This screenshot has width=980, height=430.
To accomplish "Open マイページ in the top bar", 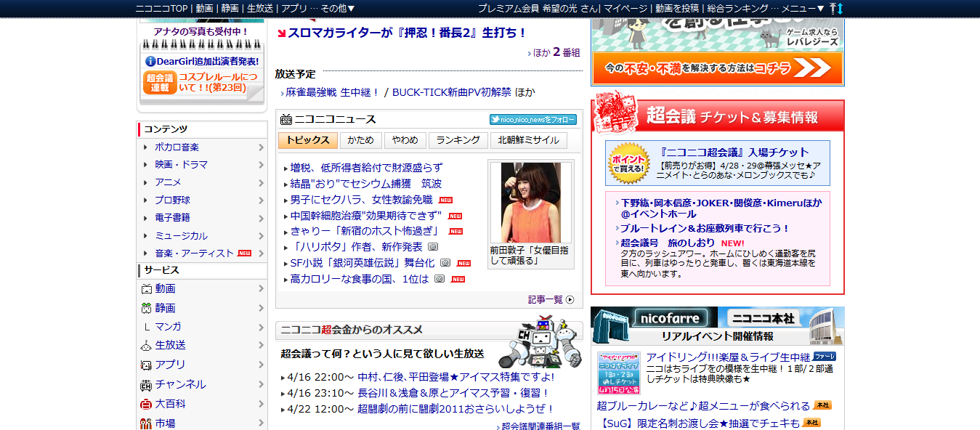I will pos(625,8).
